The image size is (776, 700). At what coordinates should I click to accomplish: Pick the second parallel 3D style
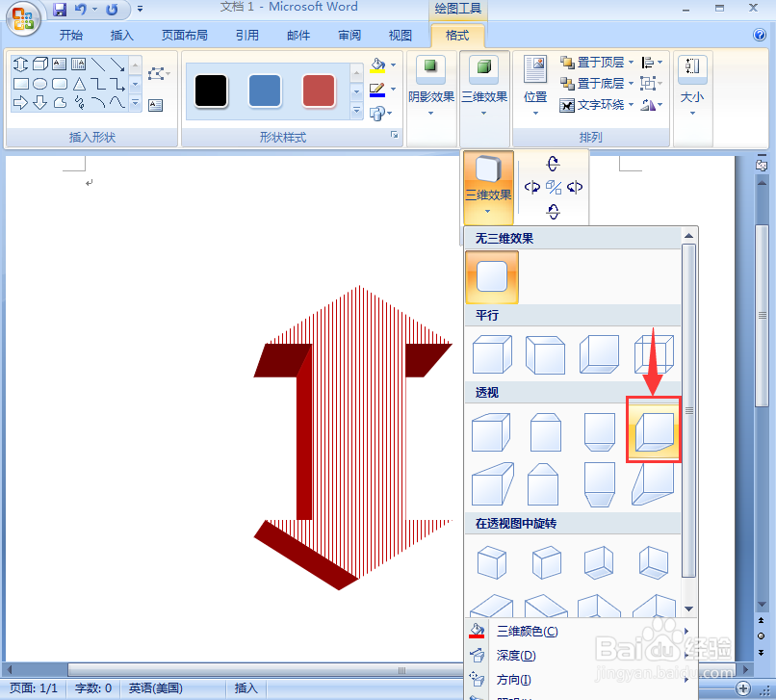[545, 354]
